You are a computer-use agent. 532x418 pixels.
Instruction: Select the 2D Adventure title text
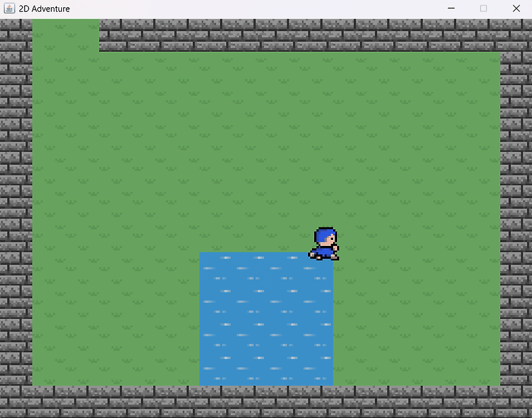click(x=44, y=9)
